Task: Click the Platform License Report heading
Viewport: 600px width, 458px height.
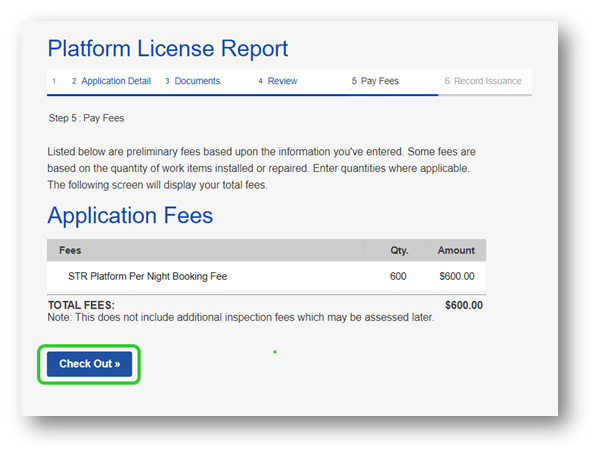Action: (168, 49)
